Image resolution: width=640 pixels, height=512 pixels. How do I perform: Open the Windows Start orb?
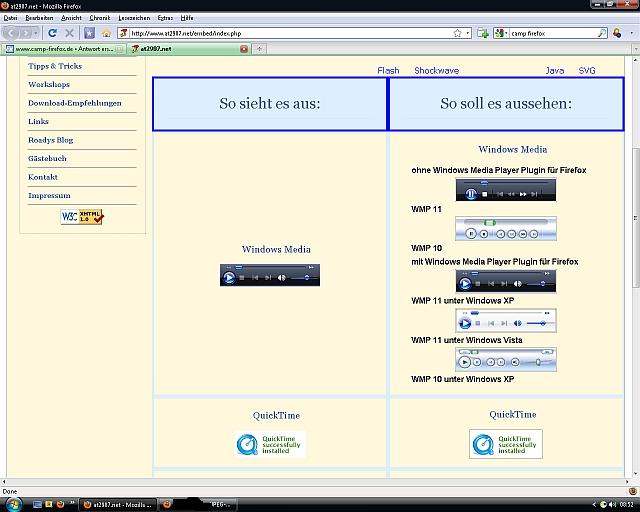pos(12,504)
